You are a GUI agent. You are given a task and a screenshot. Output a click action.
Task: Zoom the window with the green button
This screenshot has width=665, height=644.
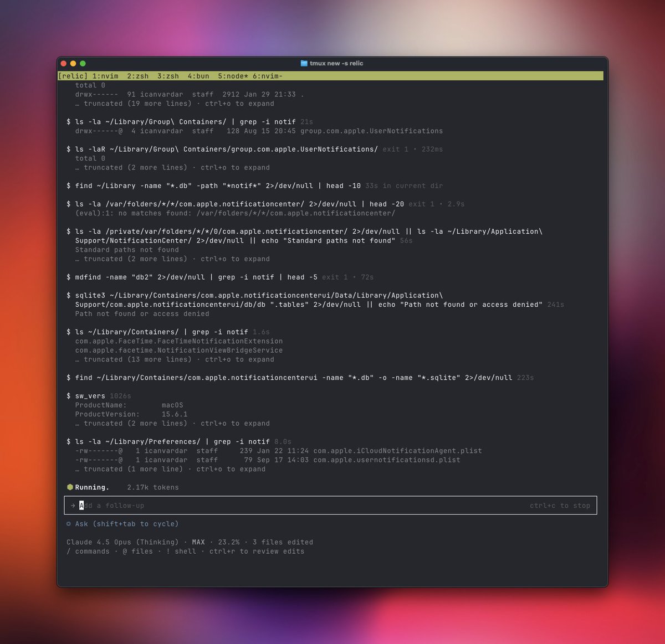point(83,64)
